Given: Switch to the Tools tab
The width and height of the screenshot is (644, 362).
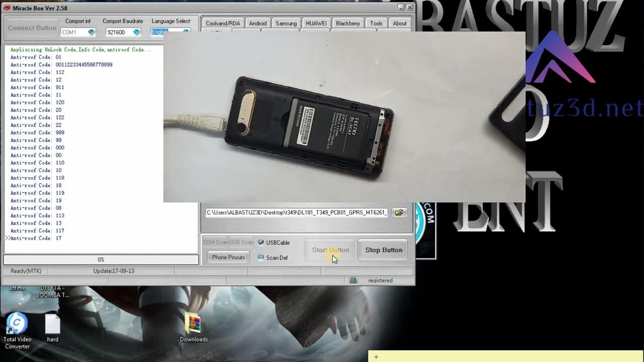Looking at the screenshot, I should tap(376, 23).
